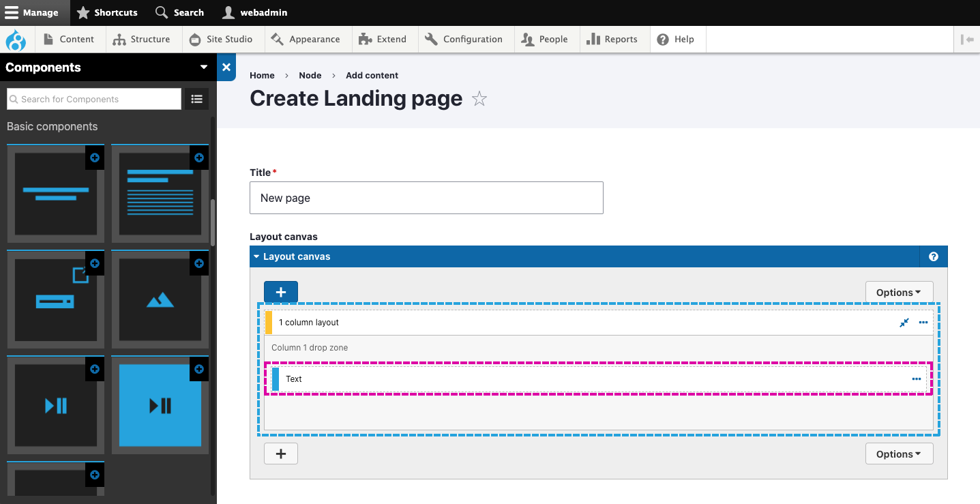The height and width of the screenshot is (504, 980).
Task: Add the heading component via plus
Action: point(95,158)
